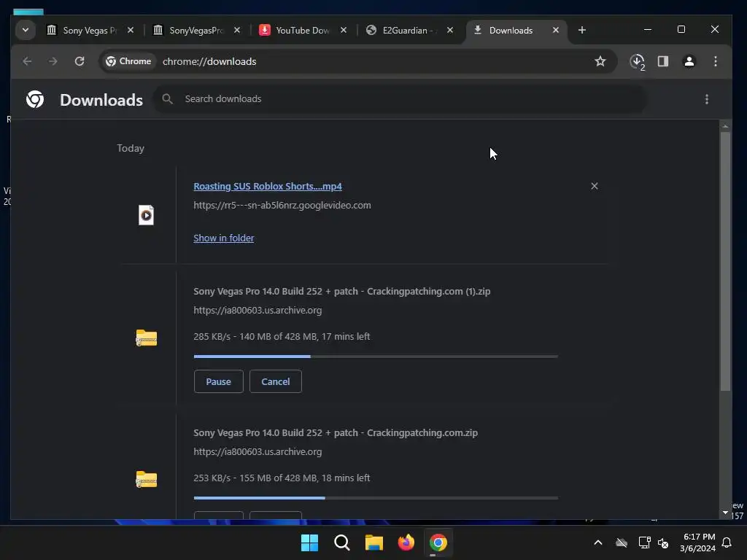The image size is (747, 560).
Task: Open the Downloads page more actions menu
Action: tap(706, 99)
